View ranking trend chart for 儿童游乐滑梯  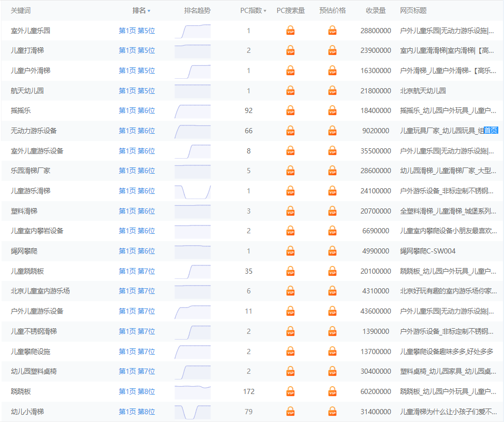coord(193,192)
